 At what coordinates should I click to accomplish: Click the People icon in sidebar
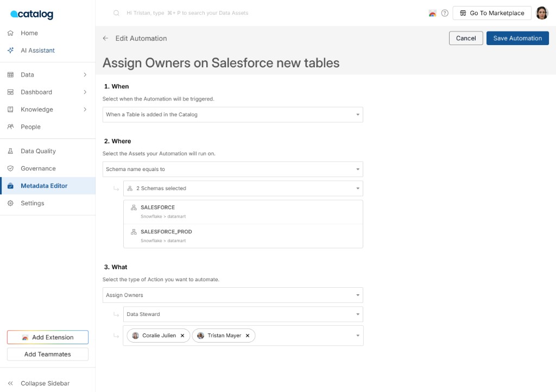tap(11, 127)
